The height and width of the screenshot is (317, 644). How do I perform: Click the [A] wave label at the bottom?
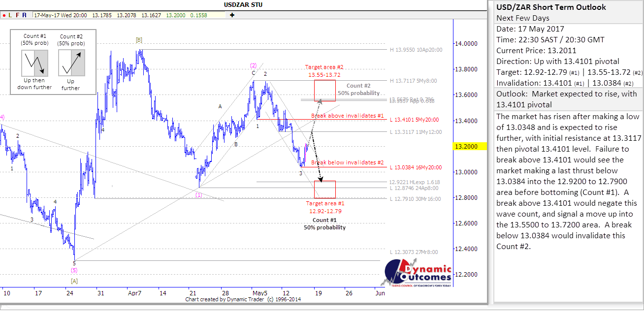click(x=74, y=281)
